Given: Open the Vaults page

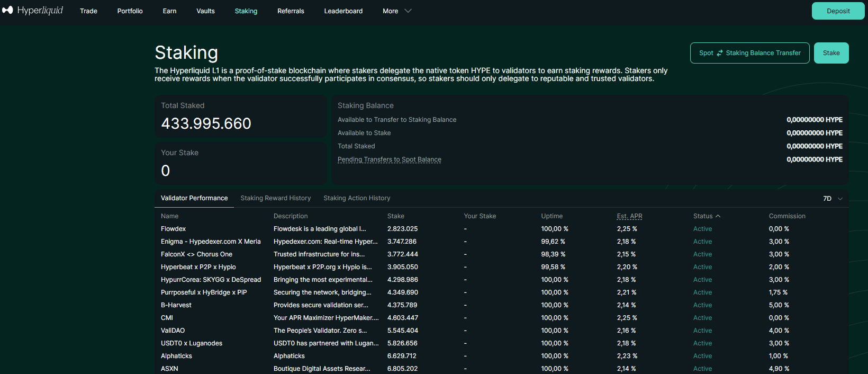Looking at the screenshot, I should tap(205, 11).
